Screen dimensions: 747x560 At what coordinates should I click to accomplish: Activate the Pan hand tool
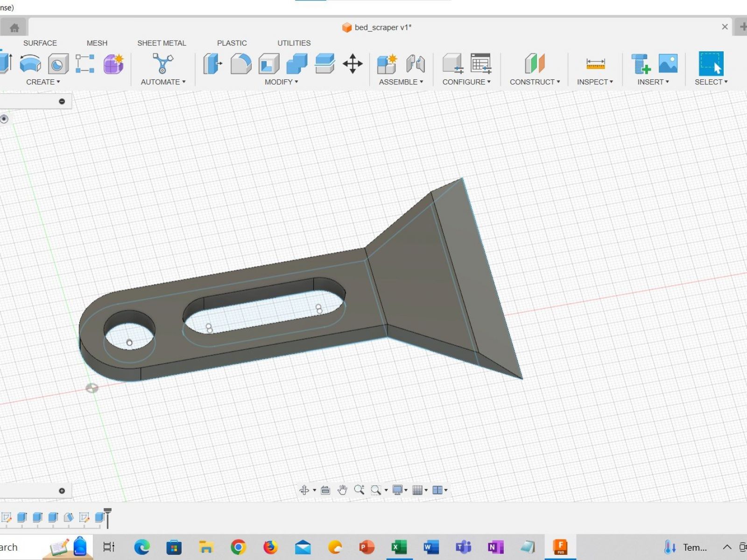(x=342, y=490)
